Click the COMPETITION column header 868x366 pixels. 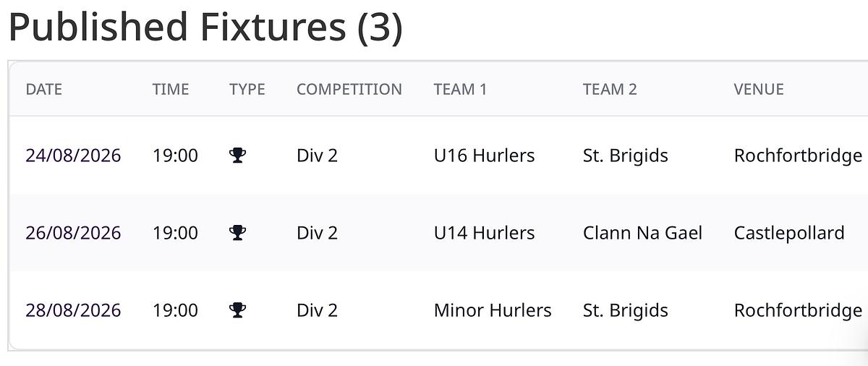pyautogui.click(x=349, y=89)
